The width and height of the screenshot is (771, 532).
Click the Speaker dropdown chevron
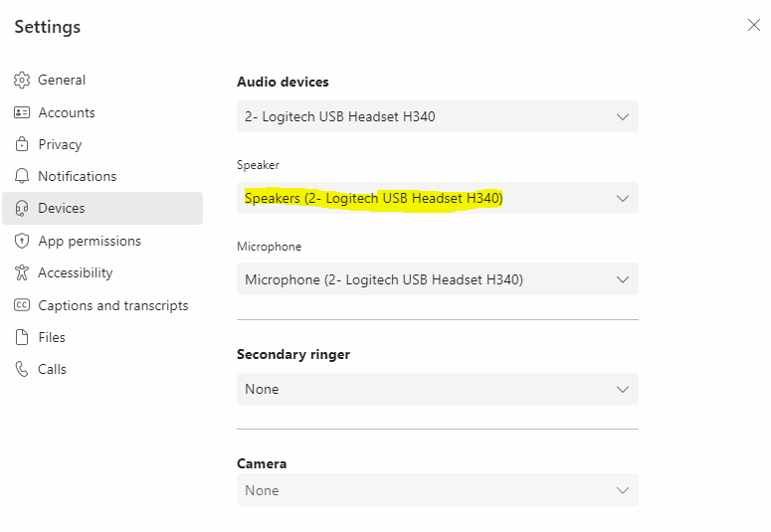coord(623,199)
